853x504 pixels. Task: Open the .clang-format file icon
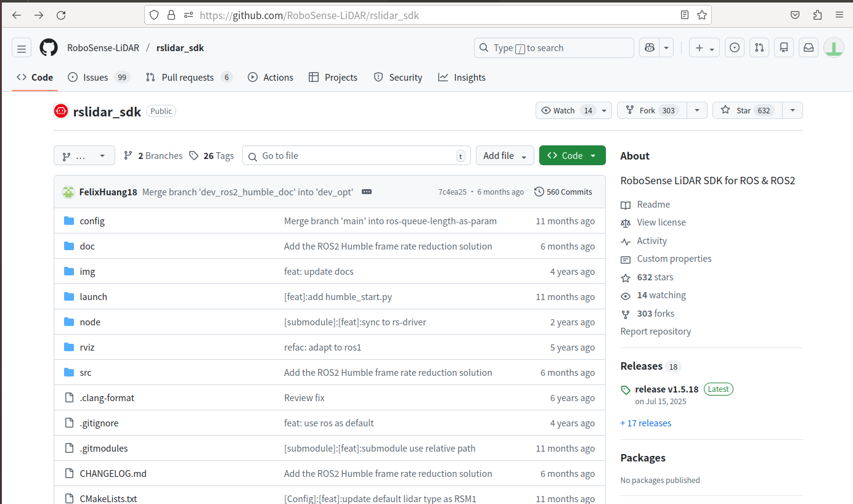pos(69,398)
